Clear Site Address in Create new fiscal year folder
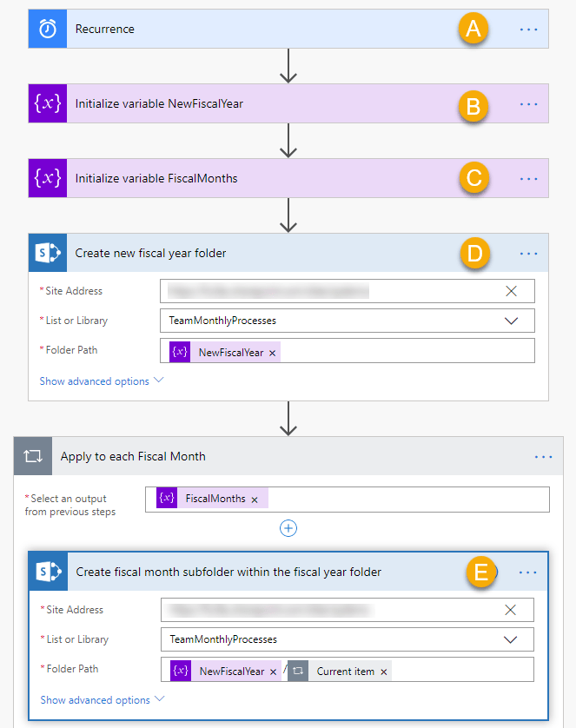Screen dimensions: 576x728 [511, 291]
